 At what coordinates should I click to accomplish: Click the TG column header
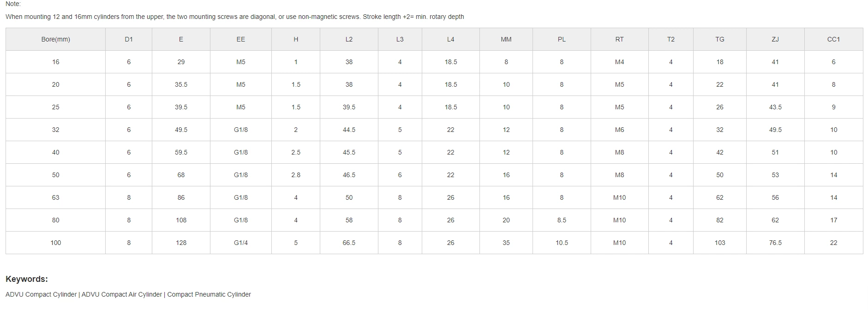(x=719, y=39)
